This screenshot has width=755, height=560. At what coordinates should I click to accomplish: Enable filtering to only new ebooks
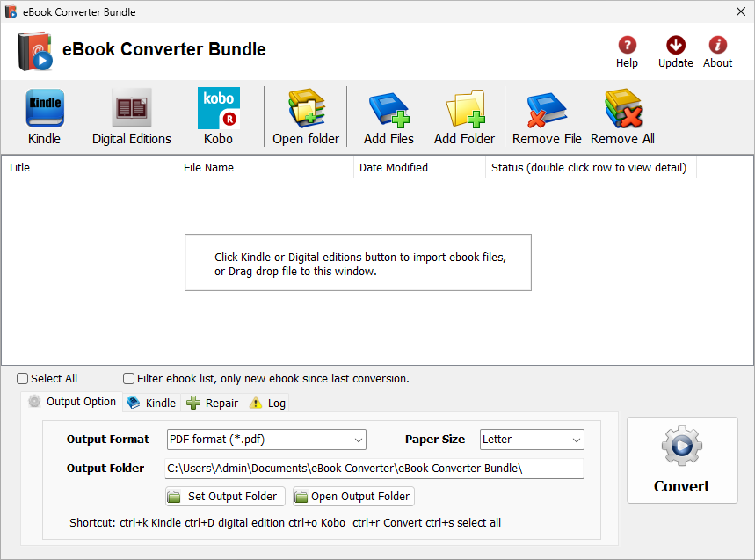click(x=127, y=378)
